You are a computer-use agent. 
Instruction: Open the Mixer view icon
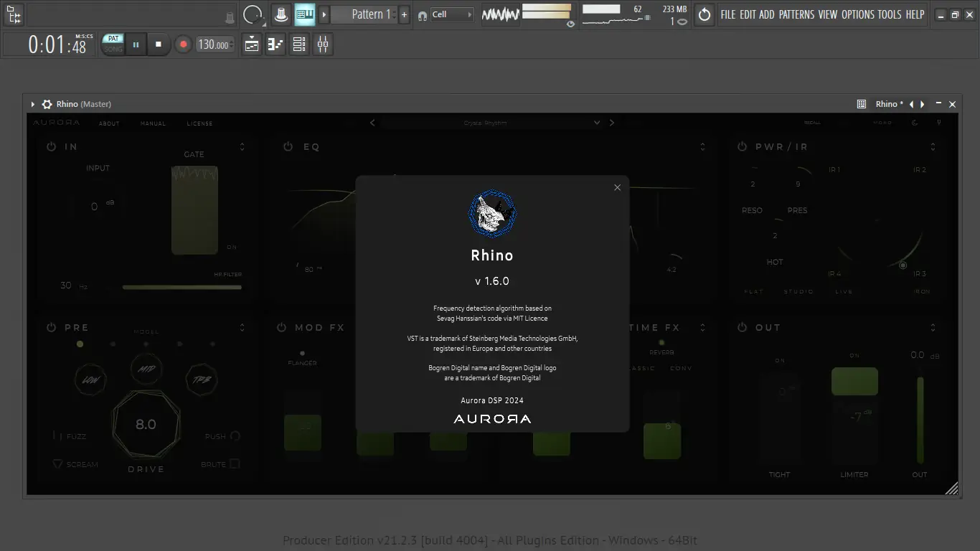click(323, 44)
